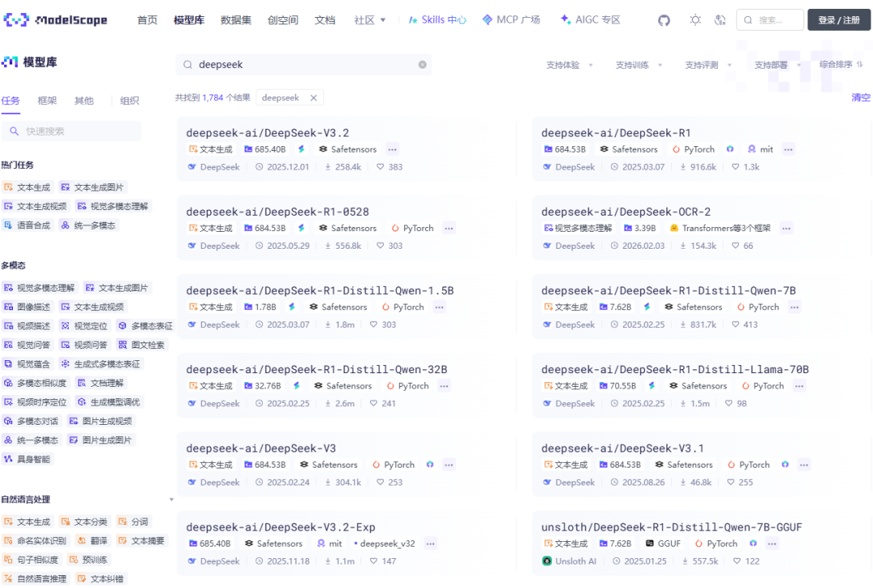
Task: Open 文档 in the navbar
Action: [325, 20]
